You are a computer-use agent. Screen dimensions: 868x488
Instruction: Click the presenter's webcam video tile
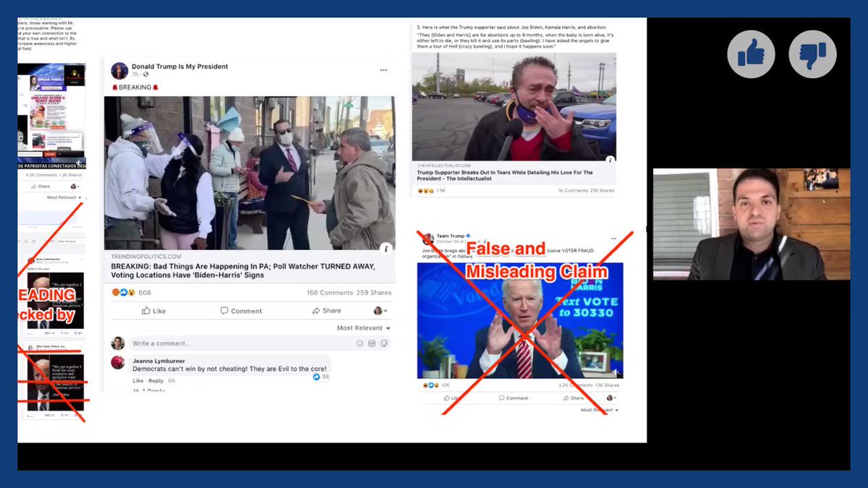tap(752, 224)
